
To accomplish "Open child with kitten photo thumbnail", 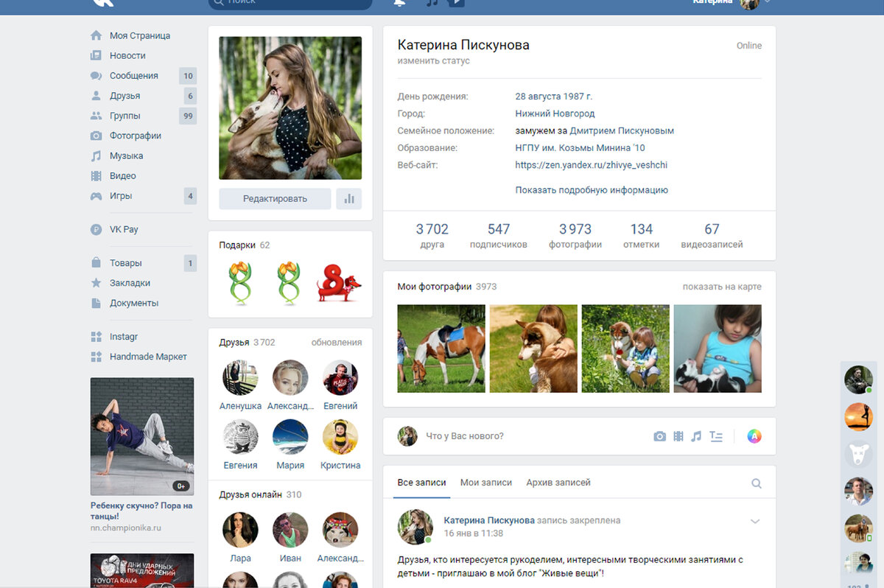I will coord(718,349).
